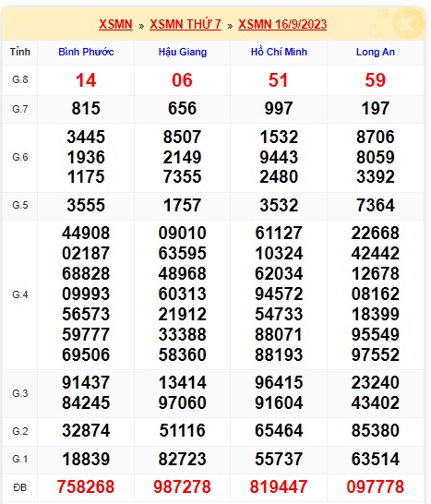Click Bình Phước G.8 number 14
The width and height of the screenshot is (431, 504).
point(86,80)
